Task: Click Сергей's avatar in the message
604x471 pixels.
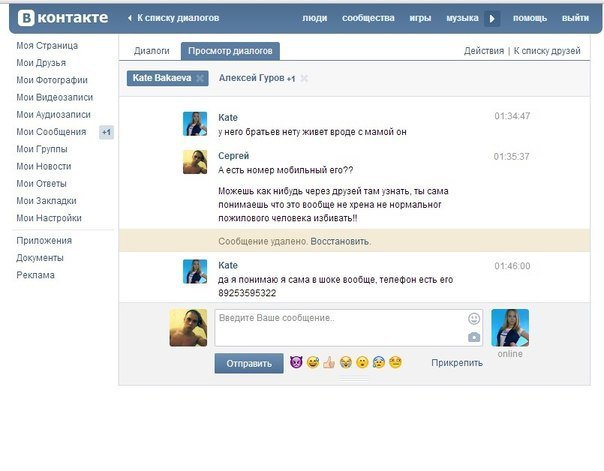Action: [x=195, y=162]
